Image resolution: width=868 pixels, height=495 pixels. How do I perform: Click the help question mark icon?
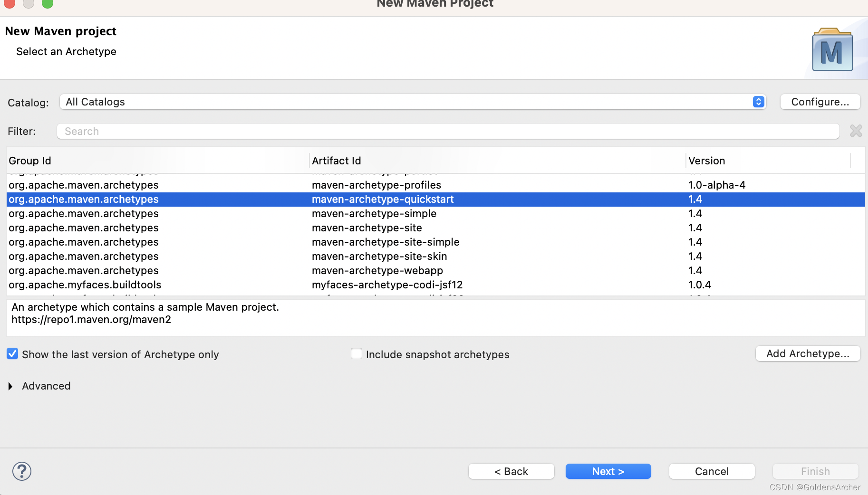(22, 471)
